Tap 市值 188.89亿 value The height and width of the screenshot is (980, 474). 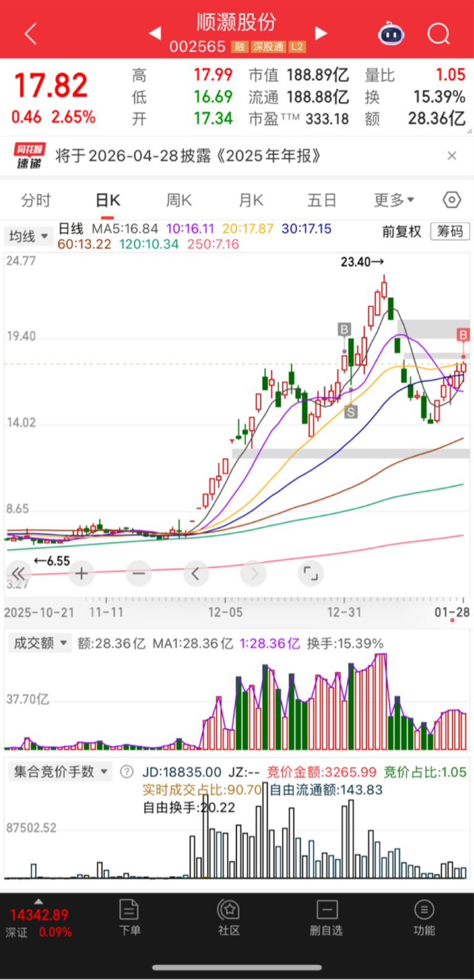point(299,75)
